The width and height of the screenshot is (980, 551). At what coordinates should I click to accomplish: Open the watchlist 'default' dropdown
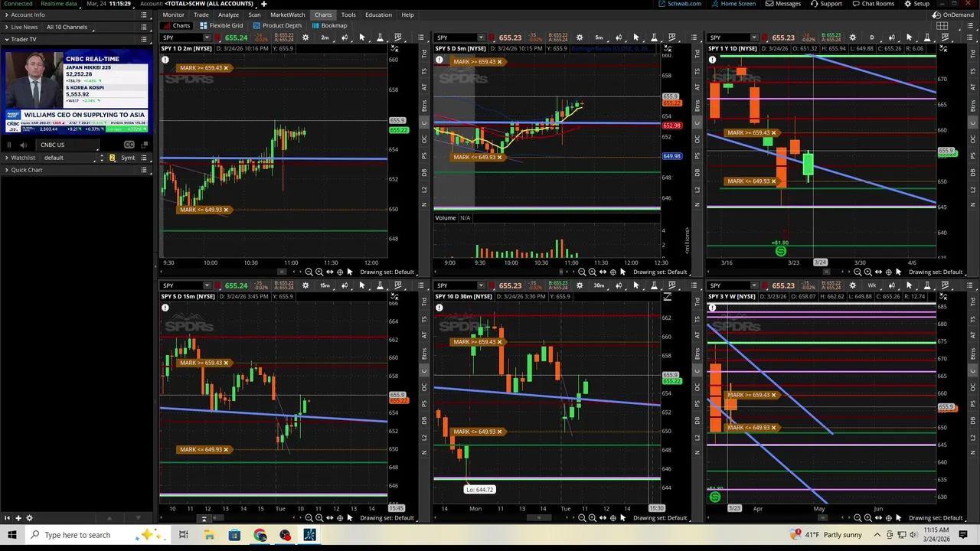67,158
